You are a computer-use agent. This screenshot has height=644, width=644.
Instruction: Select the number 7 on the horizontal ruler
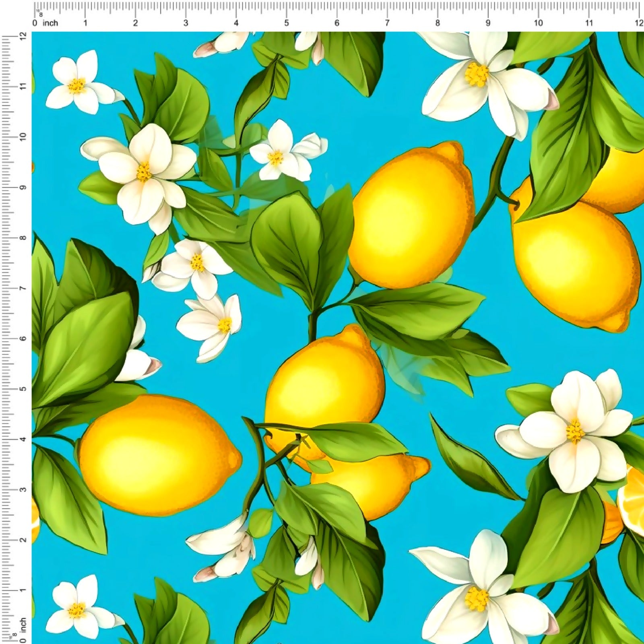tap(387, 23)
